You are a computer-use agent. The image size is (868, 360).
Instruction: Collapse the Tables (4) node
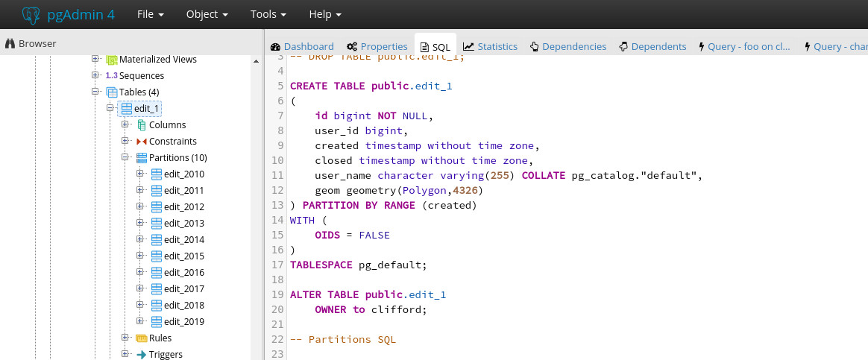point(95,92)
